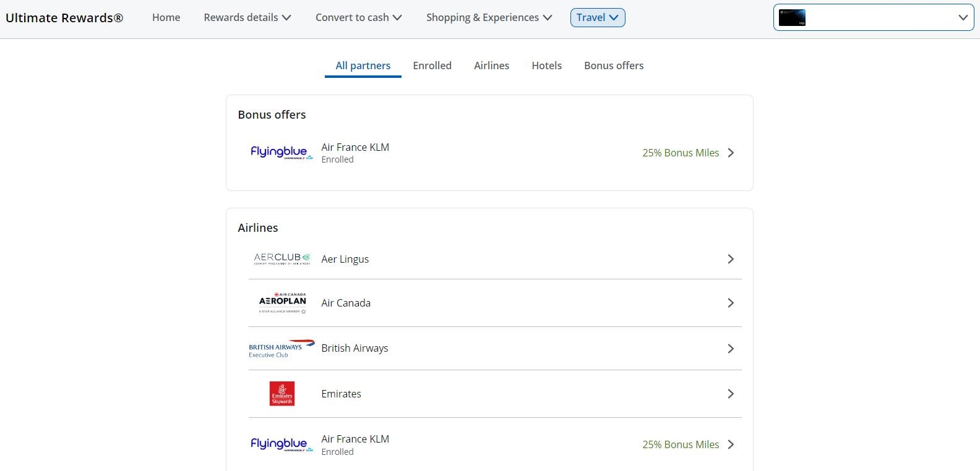The width and height of the screenshot is (980, 471).
Task: Switch to the Enrolled tab
Action: (432, 66)
